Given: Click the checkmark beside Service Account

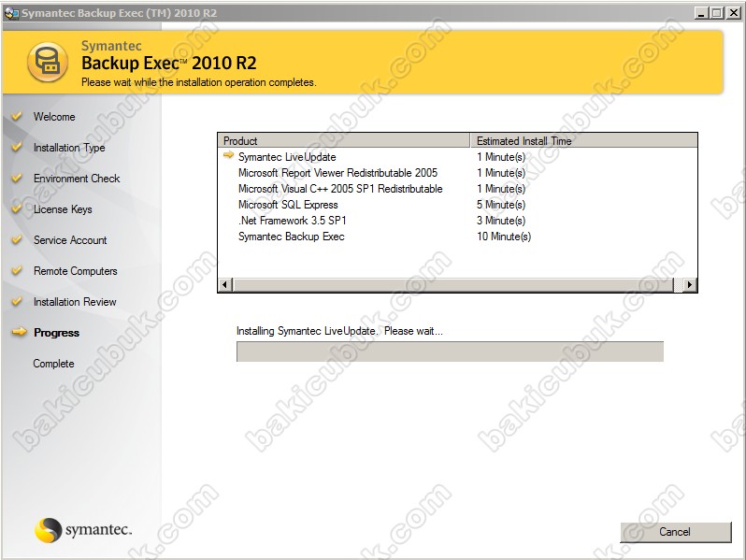Looking at the screenshot, I should click(17, 239).
